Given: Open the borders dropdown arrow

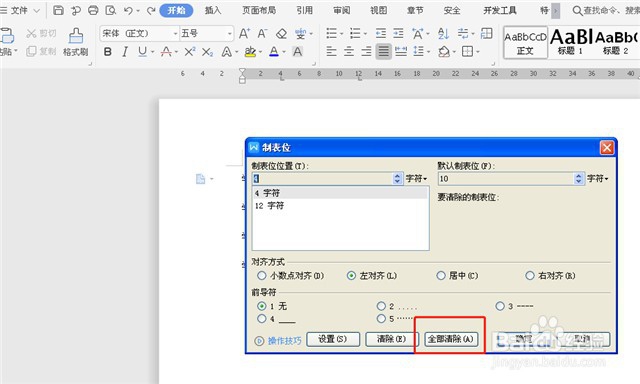Looking at the screenshot, I should (x=478, y=52).
